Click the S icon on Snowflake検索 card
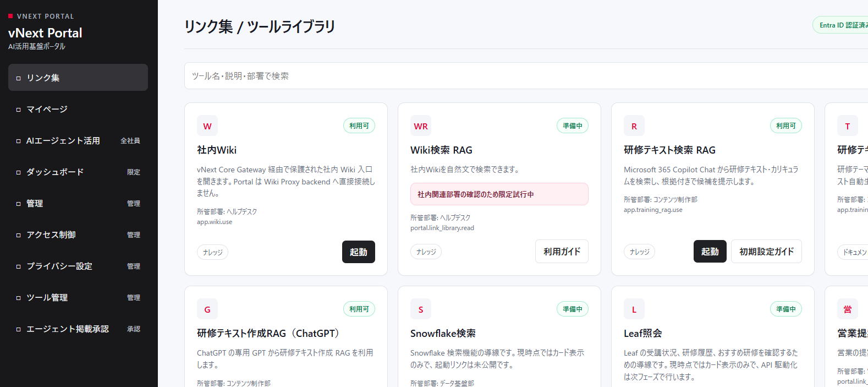 [421, 309]
